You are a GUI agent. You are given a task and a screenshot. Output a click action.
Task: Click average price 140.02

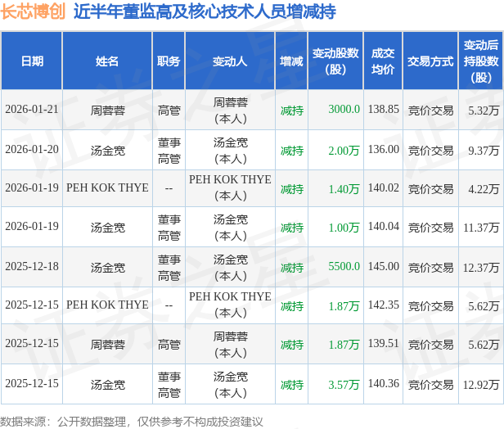(x=384, y=187)
